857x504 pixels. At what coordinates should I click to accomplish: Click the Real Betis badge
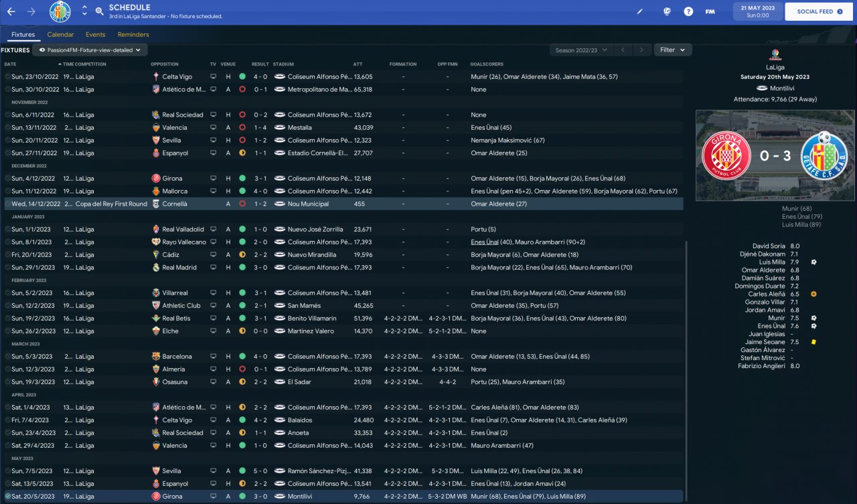pos(156,319)
